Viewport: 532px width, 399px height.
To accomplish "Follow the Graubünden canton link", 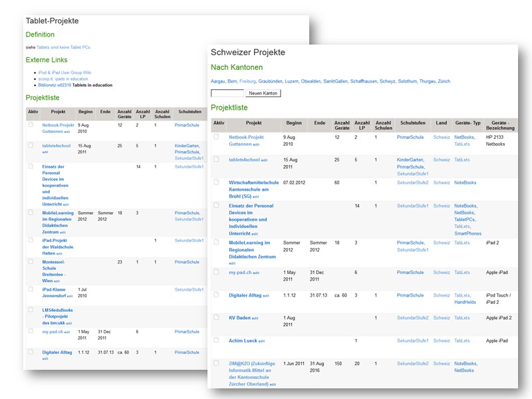I will point(270,81).
